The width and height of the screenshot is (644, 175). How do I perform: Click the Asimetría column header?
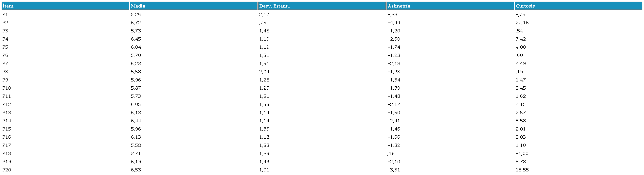pyautogui.click(x=399, y=6)
